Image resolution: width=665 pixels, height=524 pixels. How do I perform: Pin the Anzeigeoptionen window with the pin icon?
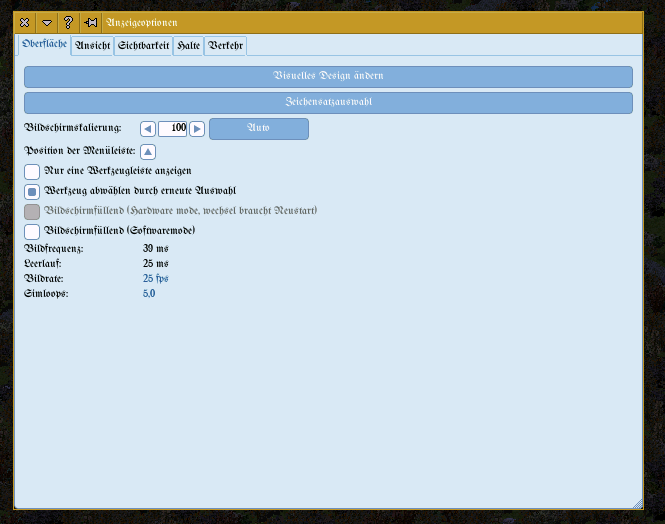[90, 22]
